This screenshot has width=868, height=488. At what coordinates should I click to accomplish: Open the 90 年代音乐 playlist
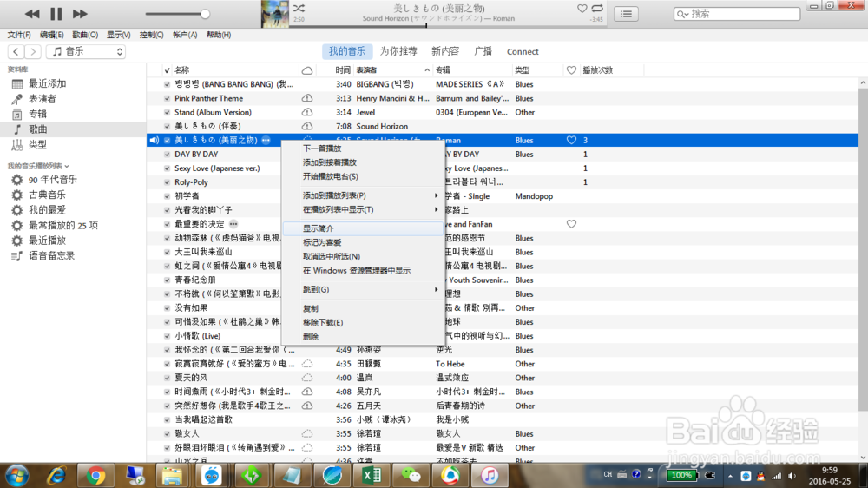pos(53,180)
